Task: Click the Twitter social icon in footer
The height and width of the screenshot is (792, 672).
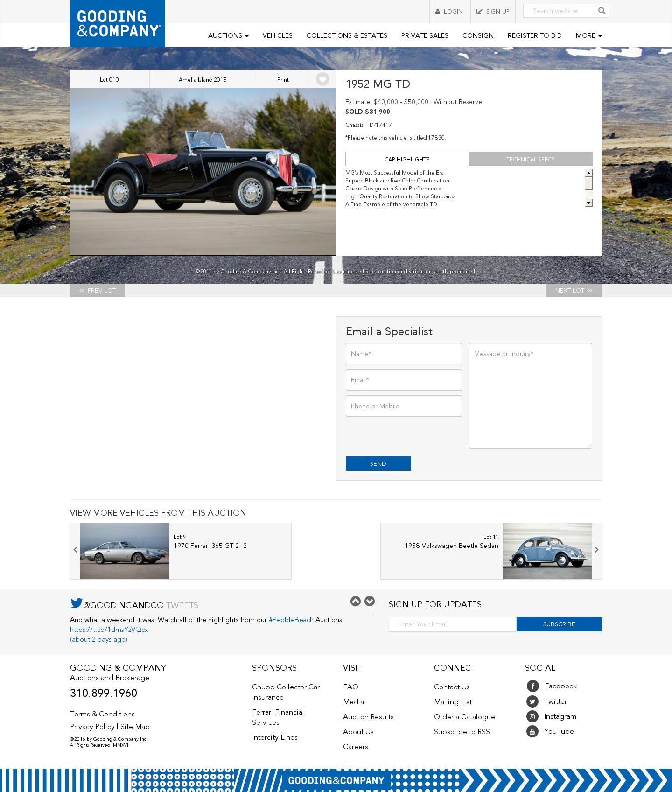Action: (x=532, y=701)
